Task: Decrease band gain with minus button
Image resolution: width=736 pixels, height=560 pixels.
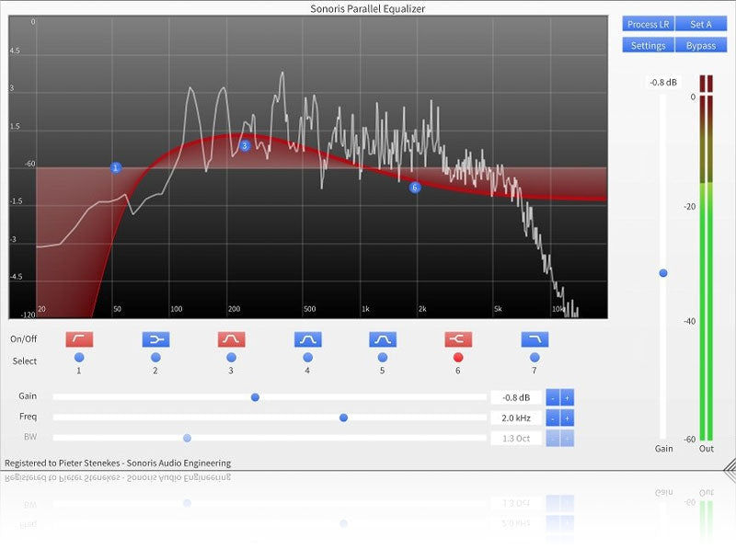Action: point(553,398)
